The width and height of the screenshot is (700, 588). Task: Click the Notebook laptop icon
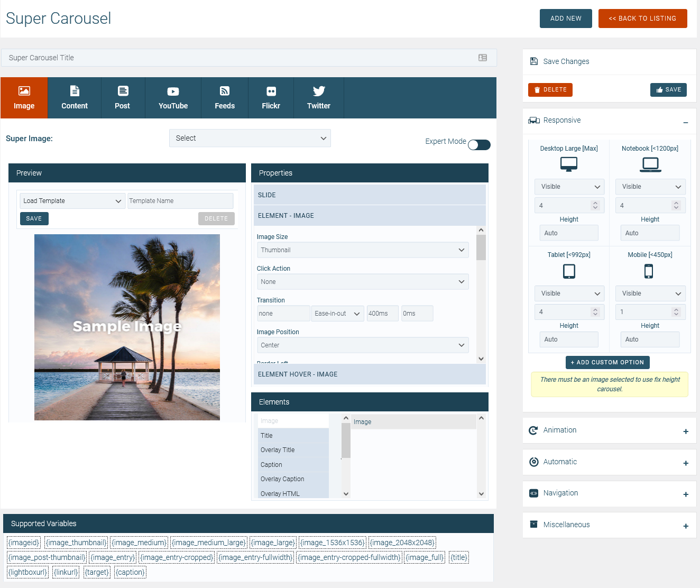[x=650, y=164]
